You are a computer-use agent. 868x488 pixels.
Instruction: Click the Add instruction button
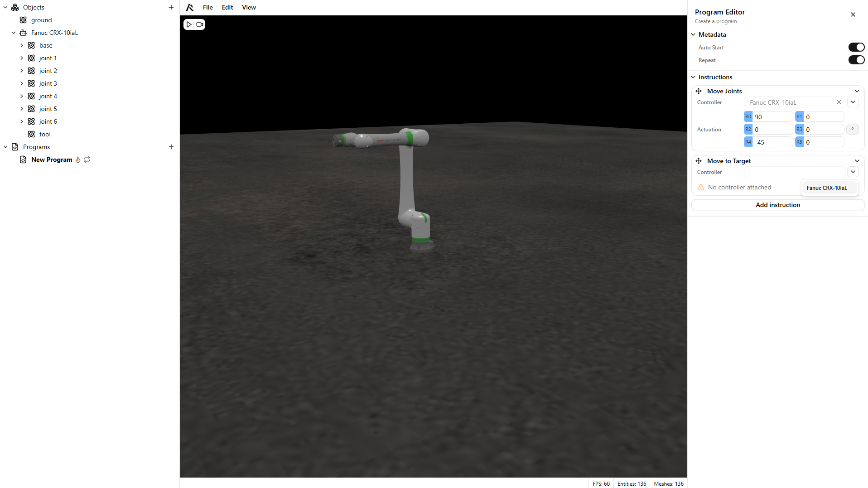point(777,205)
